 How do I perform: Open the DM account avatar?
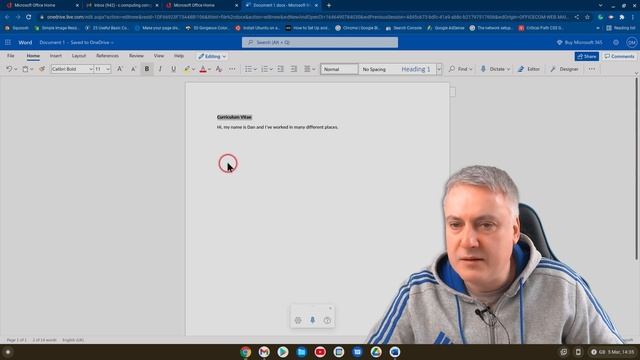pyautogui.click(x=631, y=42)
